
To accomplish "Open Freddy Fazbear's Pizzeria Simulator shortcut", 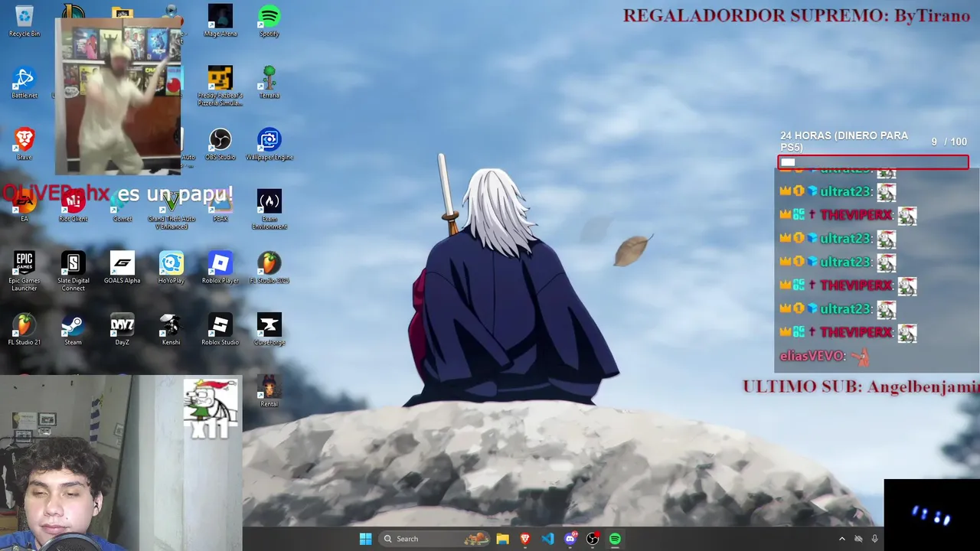I will (220, 86).
